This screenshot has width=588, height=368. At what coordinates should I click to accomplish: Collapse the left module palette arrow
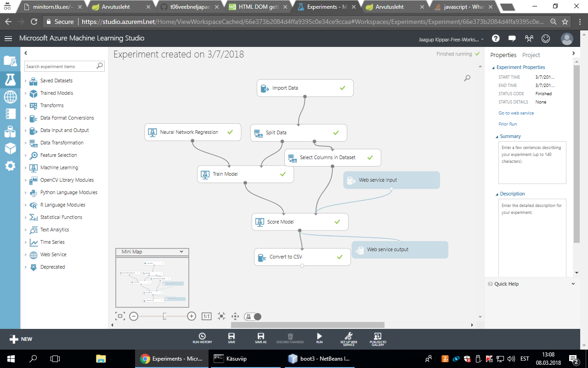pyautogui.click(x=26, y=53)
